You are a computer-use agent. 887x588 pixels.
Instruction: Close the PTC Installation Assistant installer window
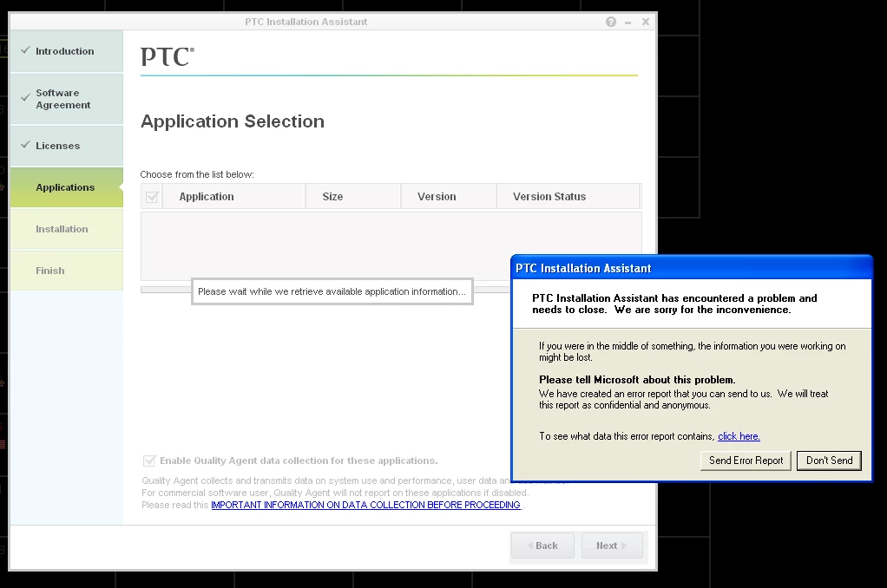pos(646,22)
